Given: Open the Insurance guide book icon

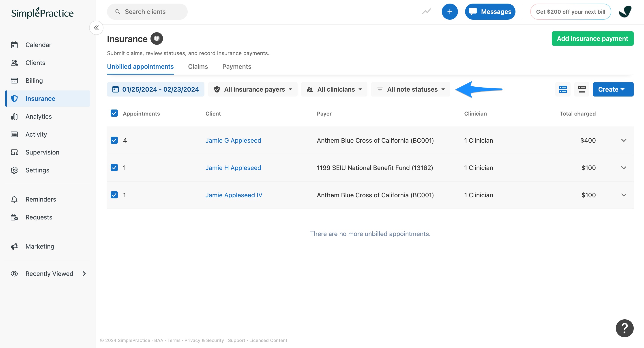Looking at the screenshot, I should 157,39.
